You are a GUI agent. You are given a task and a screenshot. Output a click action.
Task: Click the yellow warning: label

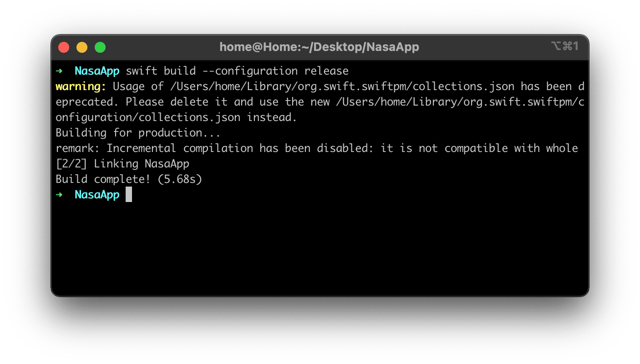(81, 86)
